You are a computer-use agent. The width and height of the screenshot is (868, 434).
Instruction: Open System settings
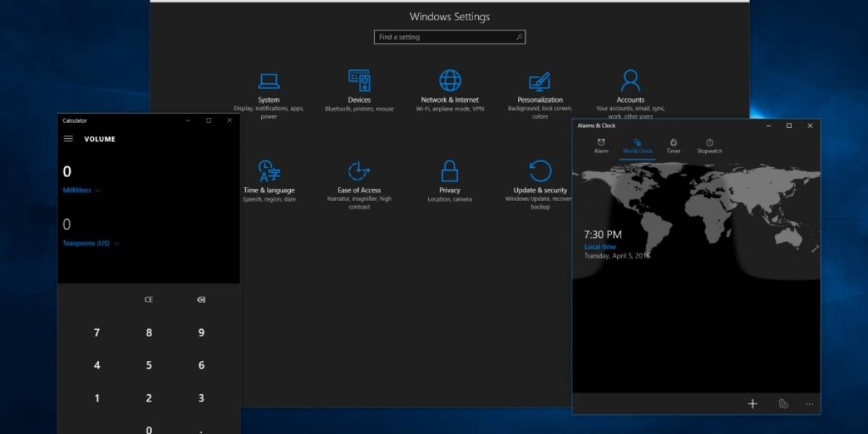pyautogui.click(x=268, y=95)
